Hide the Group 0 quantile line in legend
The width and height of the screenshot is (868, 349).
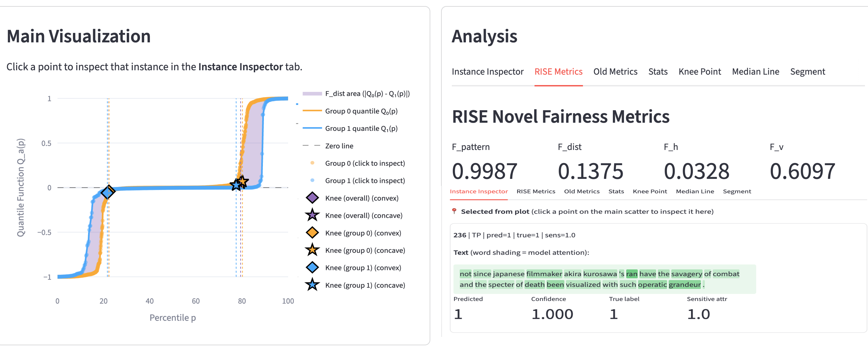click(x=361, y=111)
